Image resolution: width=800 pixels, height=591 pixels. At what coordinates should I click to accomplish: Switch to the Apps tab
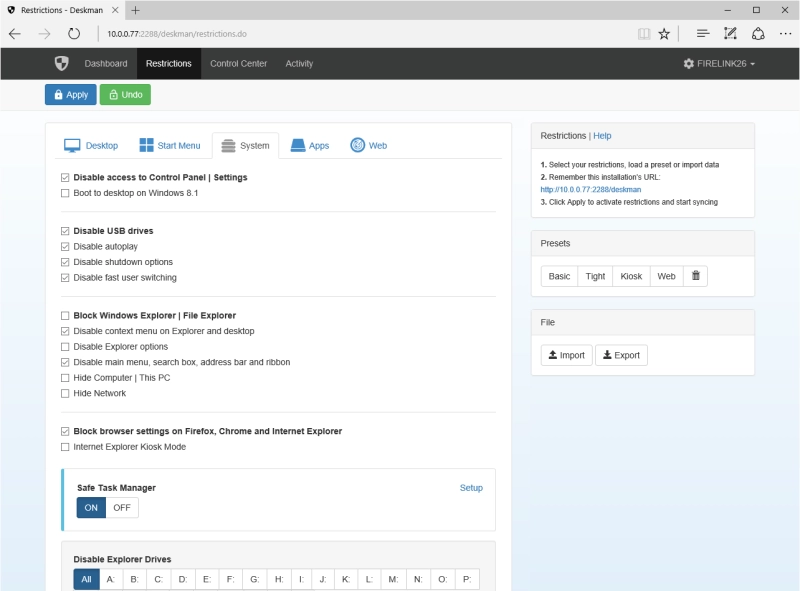[x=310, y=145]
